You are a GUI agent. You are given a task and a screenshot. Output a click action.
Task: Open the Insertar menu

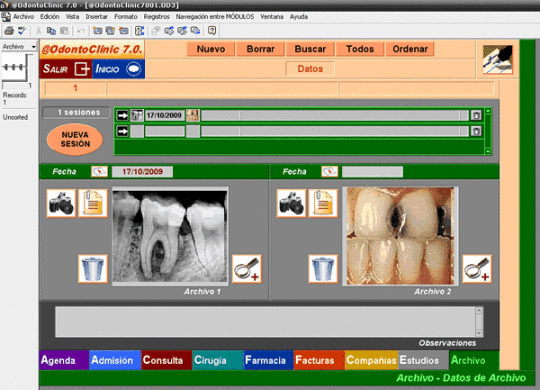(x=96, y=17)
